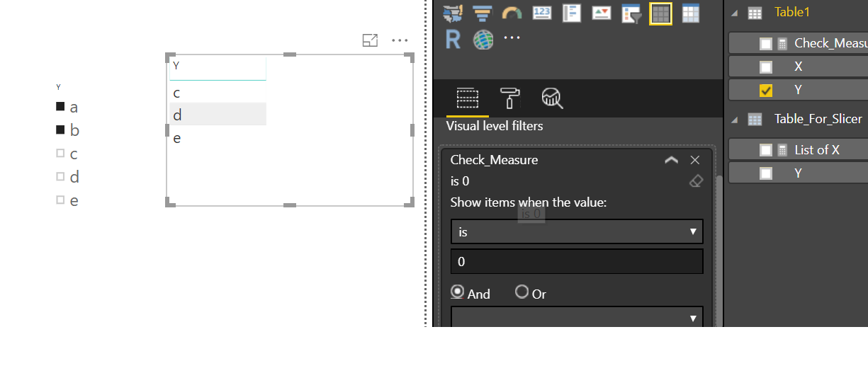This screenshot has width=868, height=373.
Task: Click the Table_For_Slicer table icon
Action: tap(755, 120)
